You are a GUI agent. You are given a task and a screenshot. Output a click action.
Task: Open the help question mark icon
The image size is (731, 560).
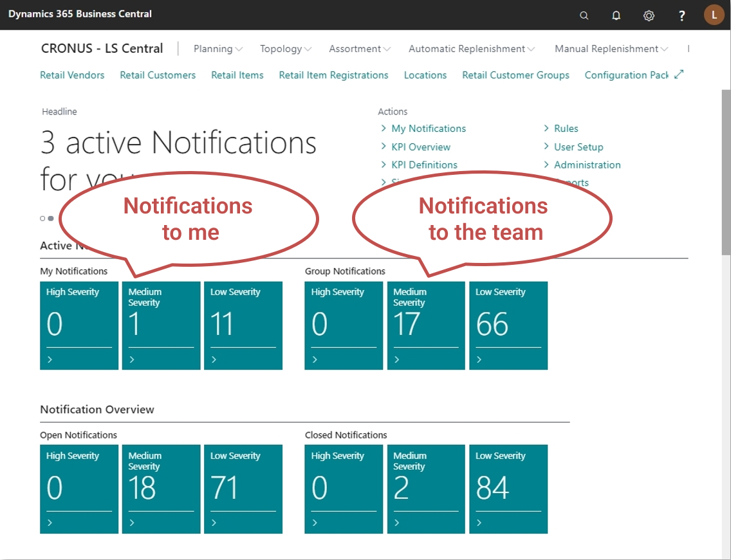pyautogui.click(x=681, y=15)
